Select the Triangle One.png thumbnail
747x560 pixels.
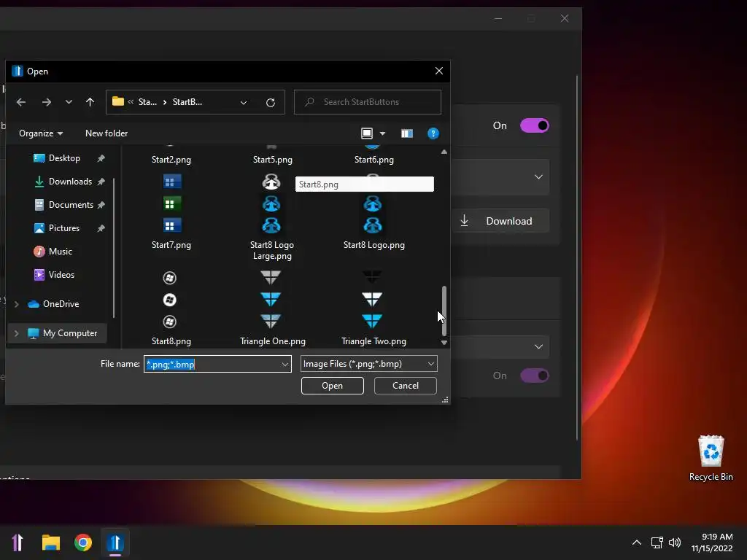271,300
